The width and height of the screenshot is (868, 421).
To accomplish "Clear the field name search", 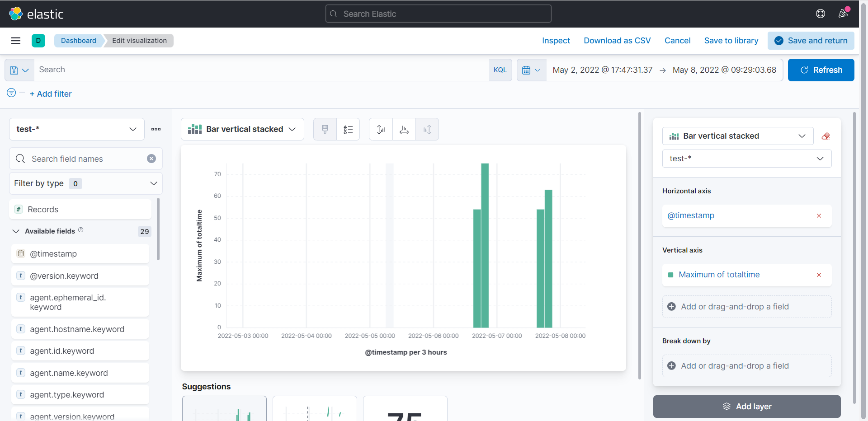I will [x=151, y=159].
